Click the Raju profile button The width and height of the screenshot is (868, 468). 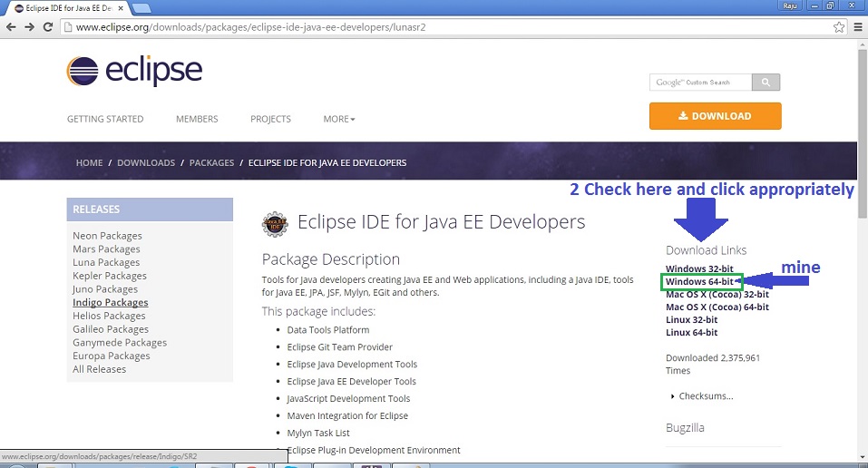pos(790,5)
